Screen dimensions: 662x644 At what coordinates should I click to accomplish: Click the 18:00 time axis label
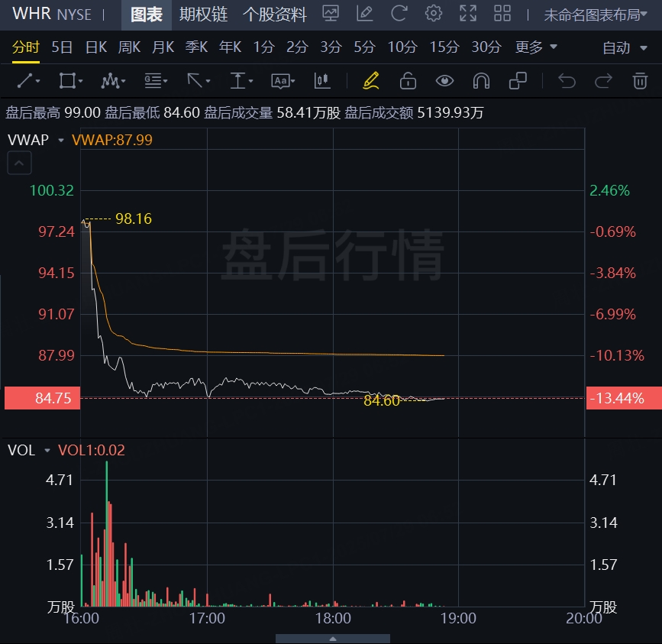333,618
